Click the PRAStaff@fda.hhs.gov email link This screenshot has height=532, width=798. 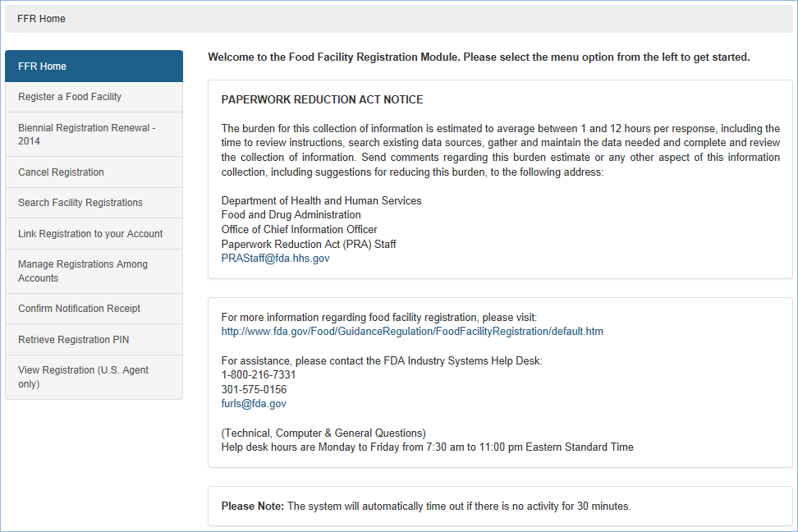click(x=275, y=258)
